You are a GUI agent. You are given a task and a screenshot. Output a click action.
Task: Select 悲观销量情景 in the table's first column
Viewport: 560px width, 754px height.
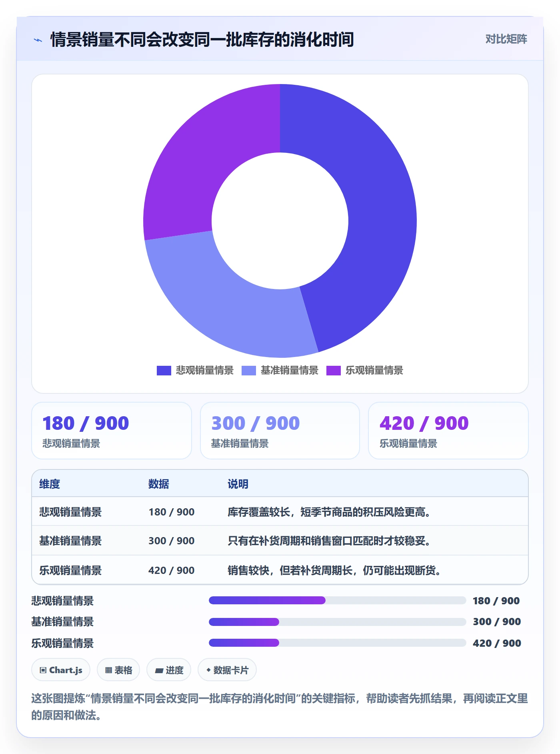coord(70,512)
